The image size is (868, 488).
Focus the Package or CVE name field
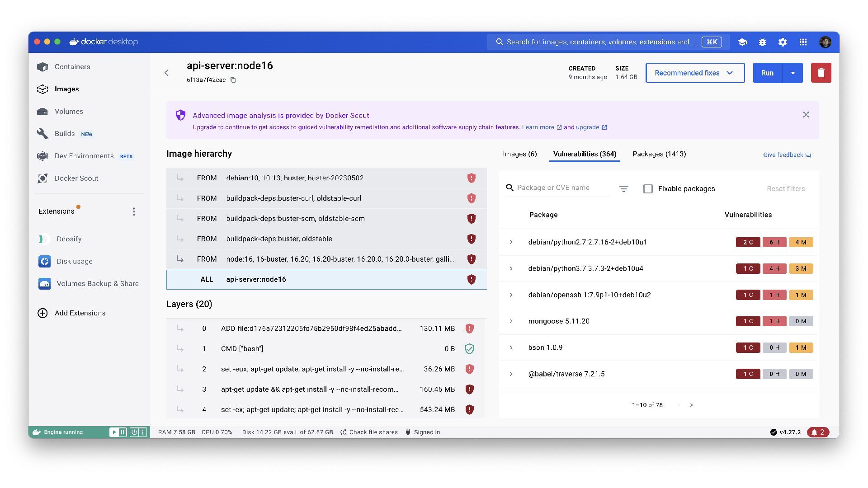click(557, 188)
